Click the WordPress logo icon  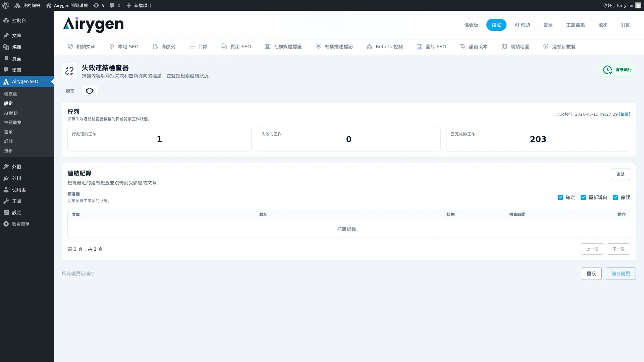[6, 5]
